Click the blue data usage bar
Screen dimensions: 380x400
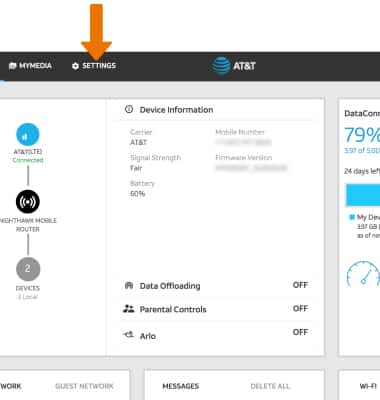click(x=363, y=195)
